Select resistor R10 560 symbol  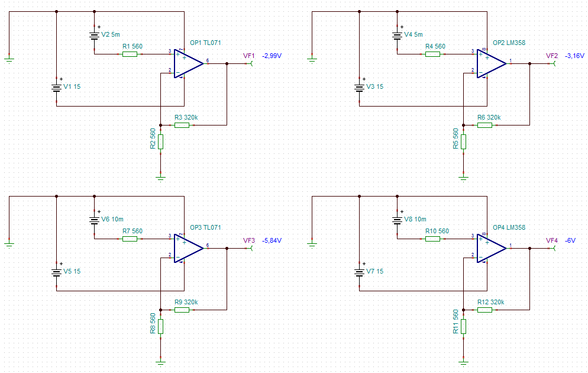pos(433,239)
